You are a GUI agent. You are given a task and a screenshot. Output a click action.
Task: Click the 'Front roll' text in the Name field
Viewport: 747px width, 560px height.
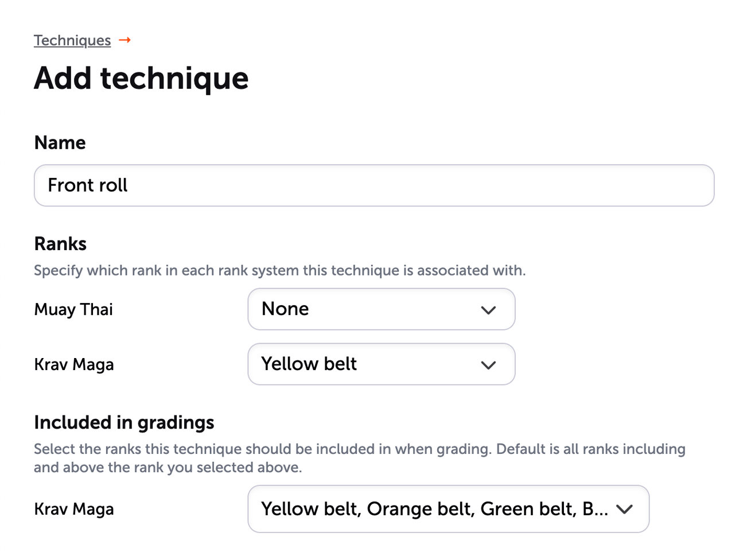[x=88, y=185]
